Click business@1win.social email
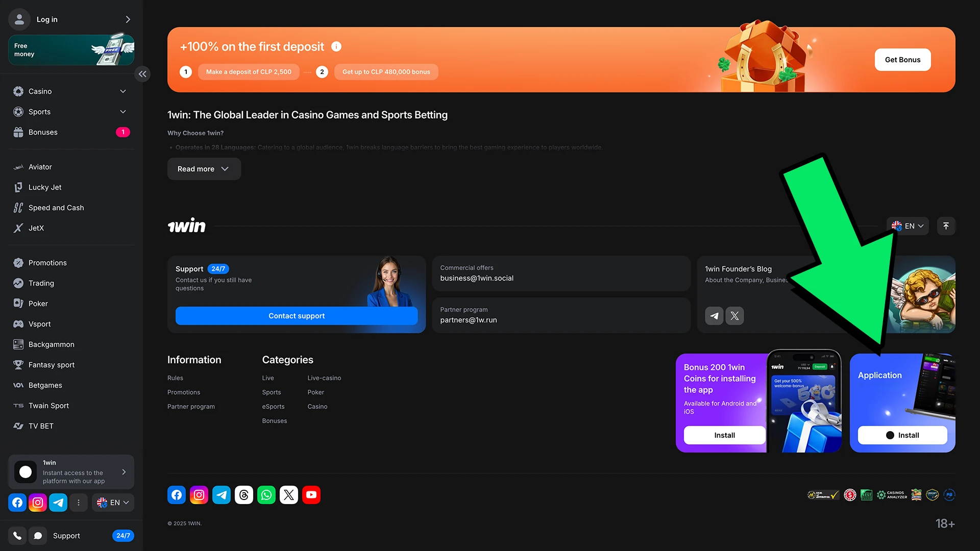980x551 pixels. click(477, 278)
